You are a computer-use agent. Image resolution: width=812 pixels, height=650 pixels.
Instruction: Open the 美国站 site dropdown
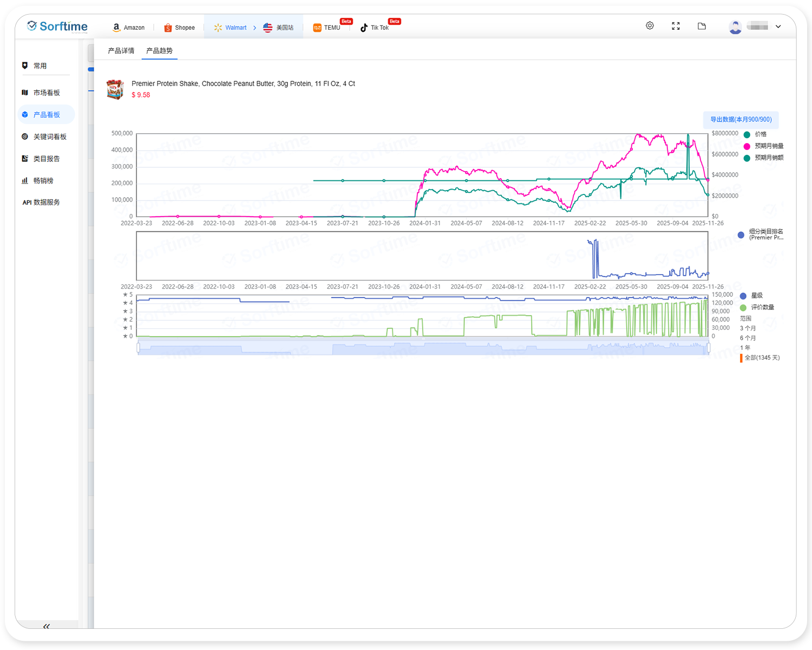click(x=278, y=28)
